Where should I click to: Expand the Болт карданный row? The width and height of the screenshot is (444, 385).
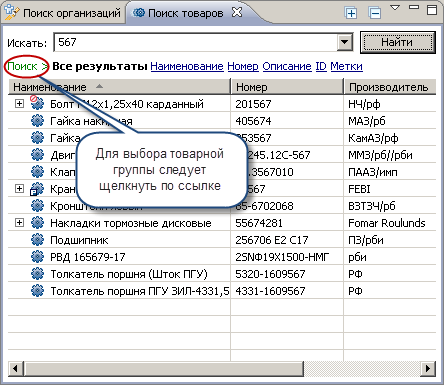pos(19,104)
